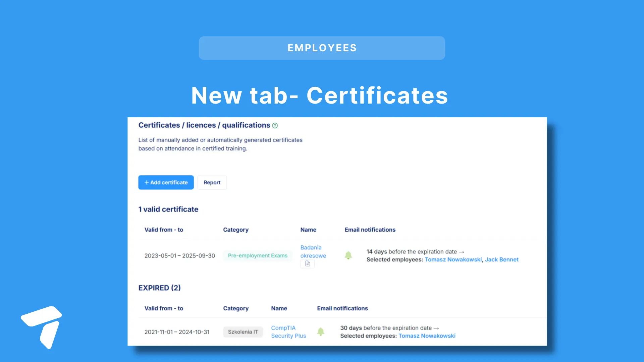
Task: Select the Szkolenia IT category tag
Action: click(243, 332)
